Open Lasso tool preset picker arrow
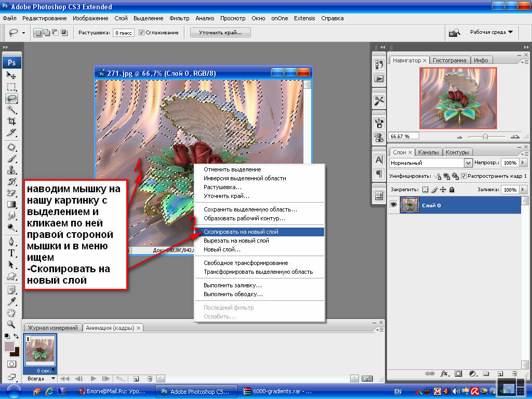 pos(23,33)
